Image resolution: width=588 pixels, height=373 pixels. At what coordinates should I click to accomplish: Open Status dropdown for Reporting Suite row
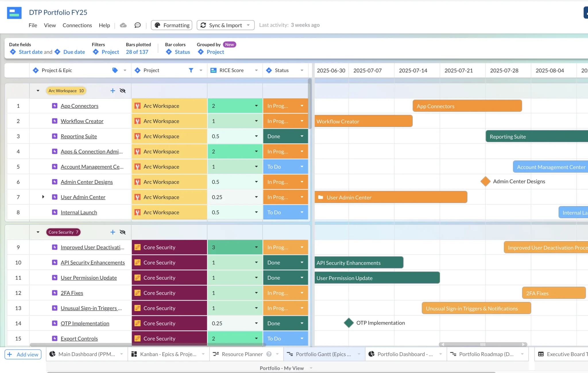(x=302, y=136)
